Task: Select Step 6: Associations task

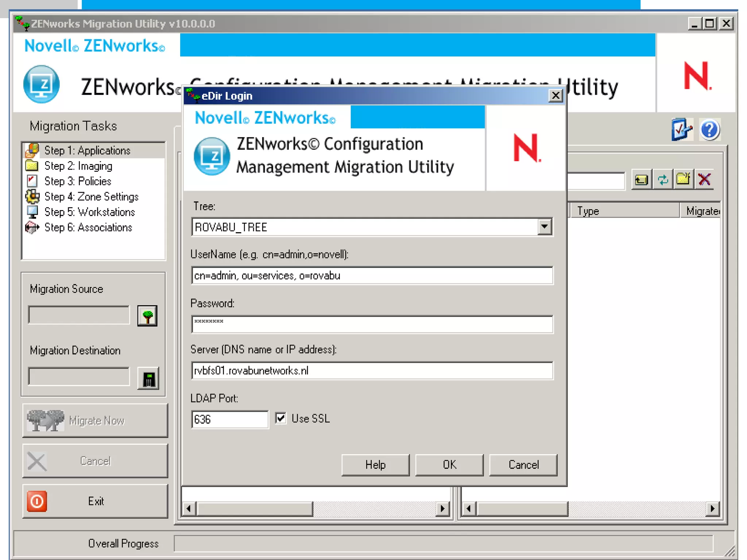Action: click(88, 227)
